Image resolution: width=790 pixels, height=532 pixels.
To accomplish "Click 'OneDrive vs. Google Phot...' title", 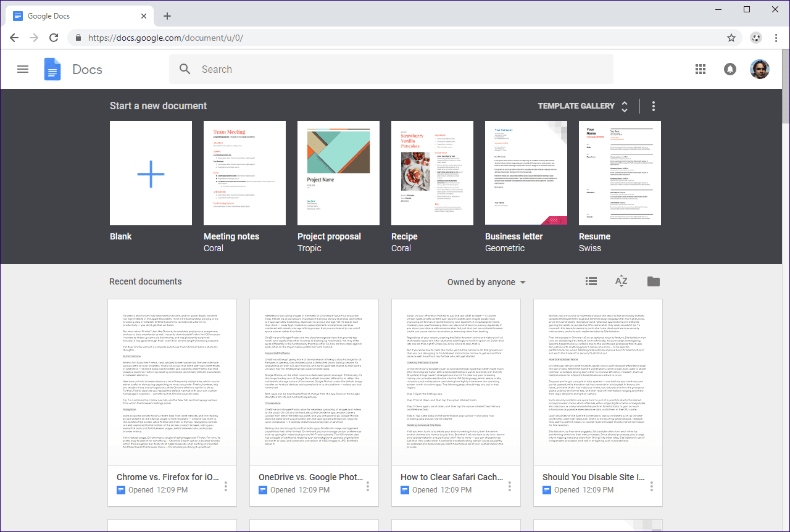I will 310,477.
